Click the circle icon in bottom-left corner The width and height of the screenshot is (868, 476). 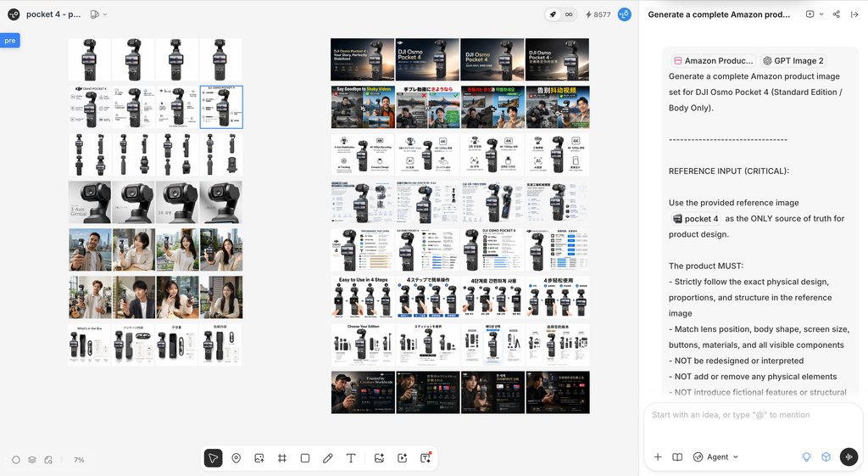(16, 460)
